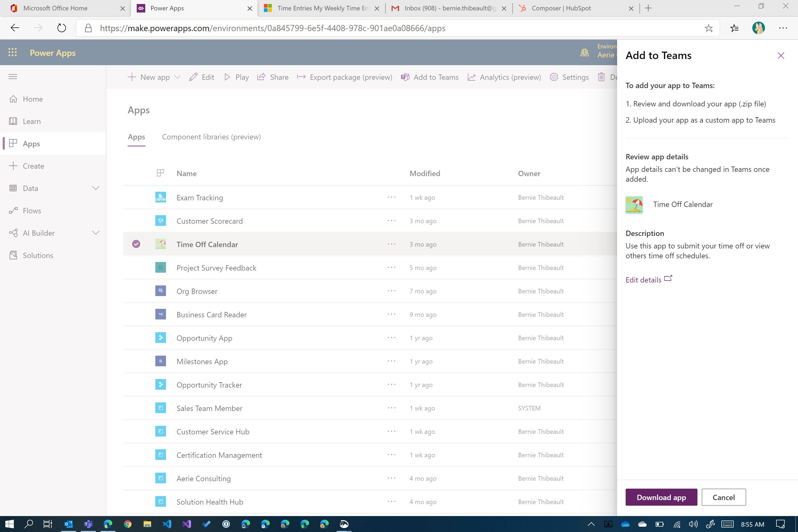Viewport: 798px width, 532px height.
Task: Open more options for Exam Tracking
Action: click(392, 197)
